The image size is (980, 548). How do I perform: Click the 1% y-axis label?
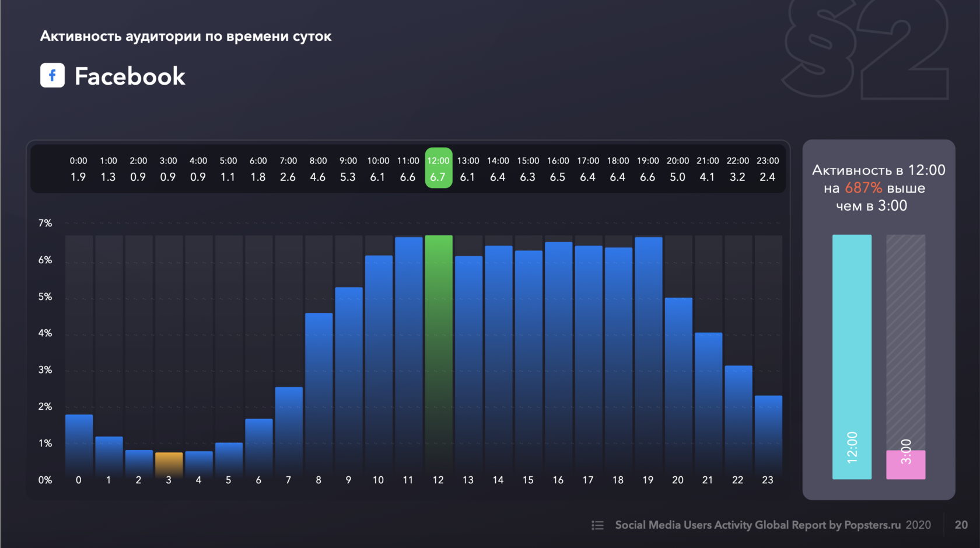[x=45, y=444]
